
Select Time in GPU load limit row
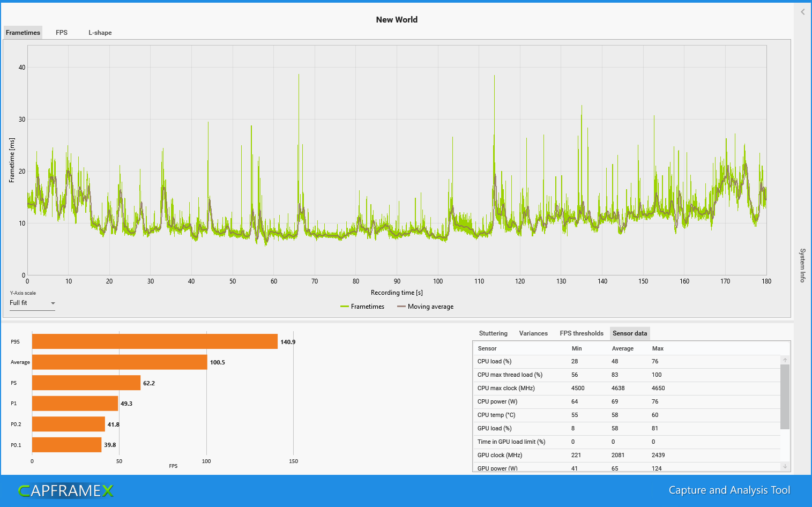point(627,442)
